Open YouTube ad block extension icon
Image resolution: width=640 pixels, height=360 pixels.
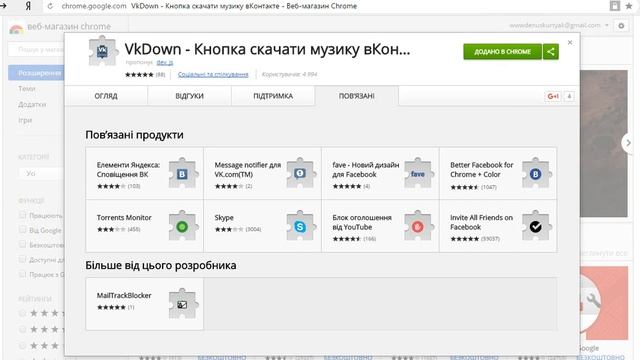click(x=418, y=226)
